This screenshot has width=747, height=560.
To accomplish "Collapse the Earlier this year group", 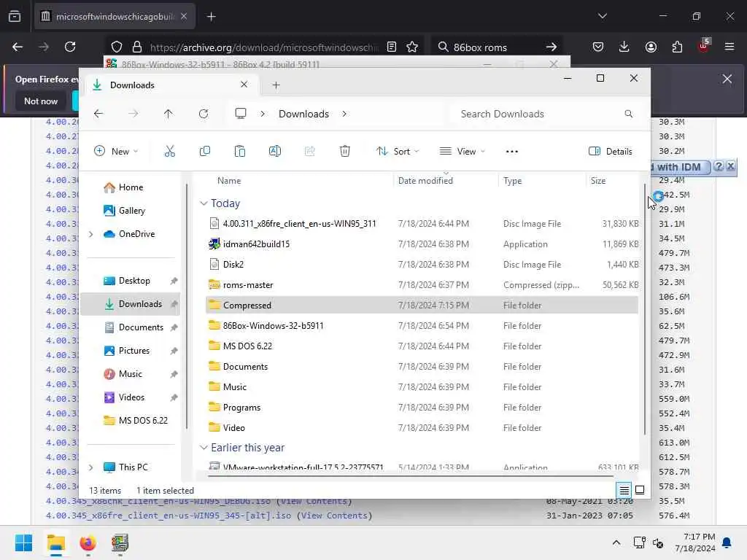I will 204,448.
